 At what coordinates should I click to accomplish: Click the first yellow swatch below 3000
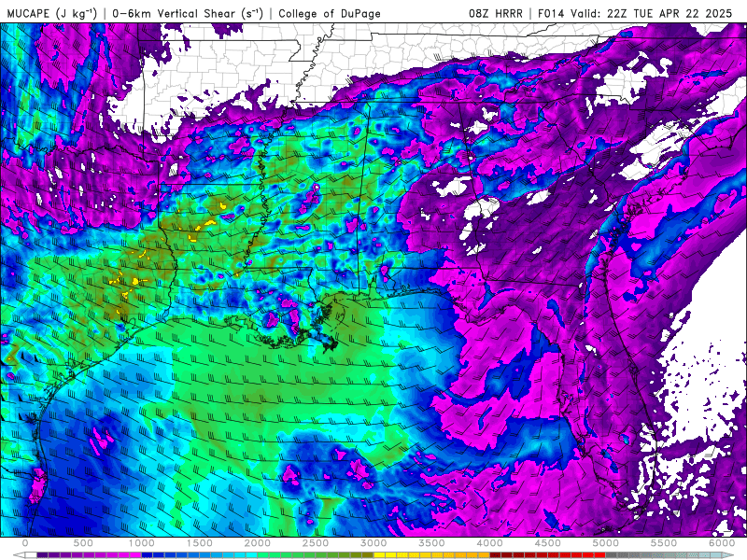click(380, 554)
